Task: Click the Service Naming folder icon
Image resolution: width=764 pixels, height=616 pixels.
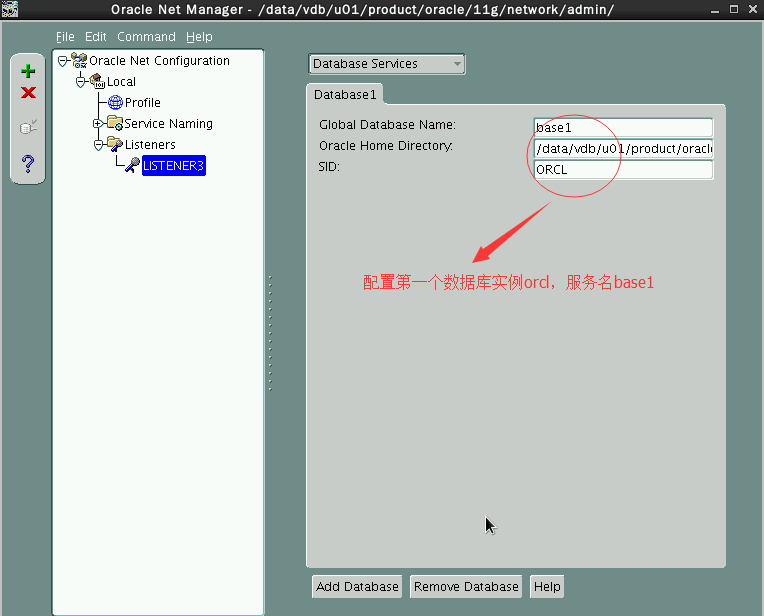Action: pos(115,123)
